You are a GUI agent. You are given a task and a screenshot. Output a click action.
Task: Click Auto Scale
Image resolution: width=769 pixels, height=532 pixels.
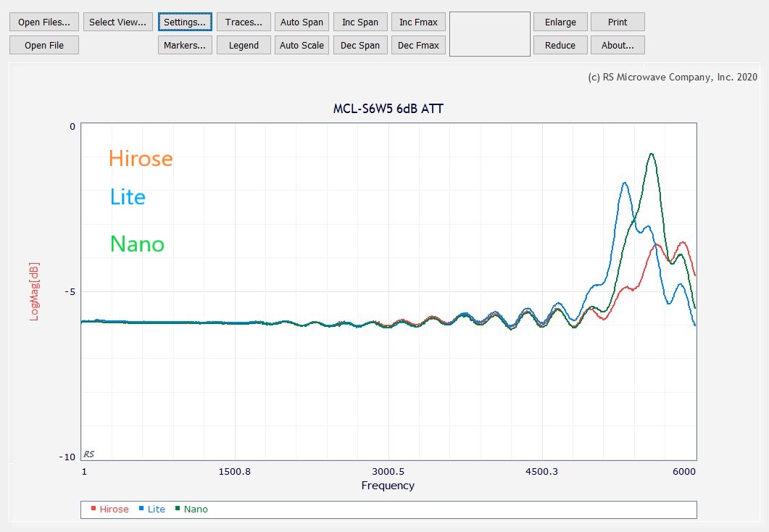302,45
